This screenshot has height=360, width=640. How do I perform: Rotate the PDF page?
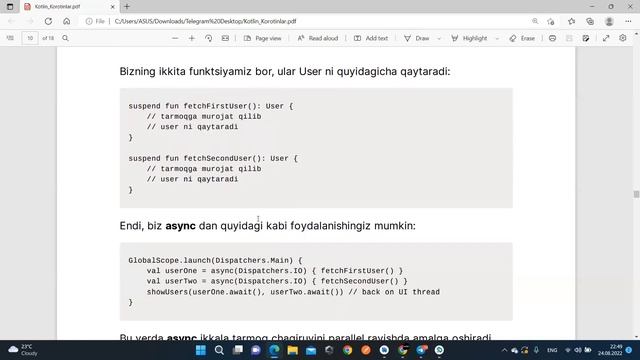click(x=209, y=38)
